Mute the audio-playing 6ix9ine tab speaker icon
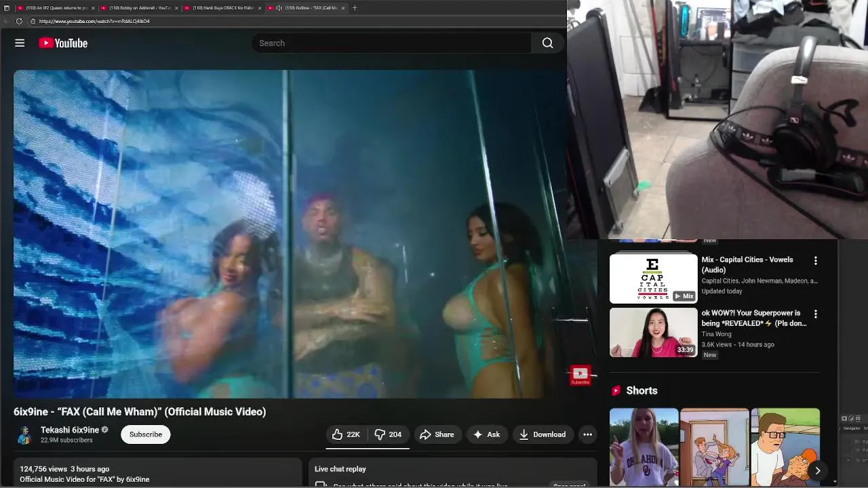The width and height of the screenshot is (868, 488). [x=279, y=8]
